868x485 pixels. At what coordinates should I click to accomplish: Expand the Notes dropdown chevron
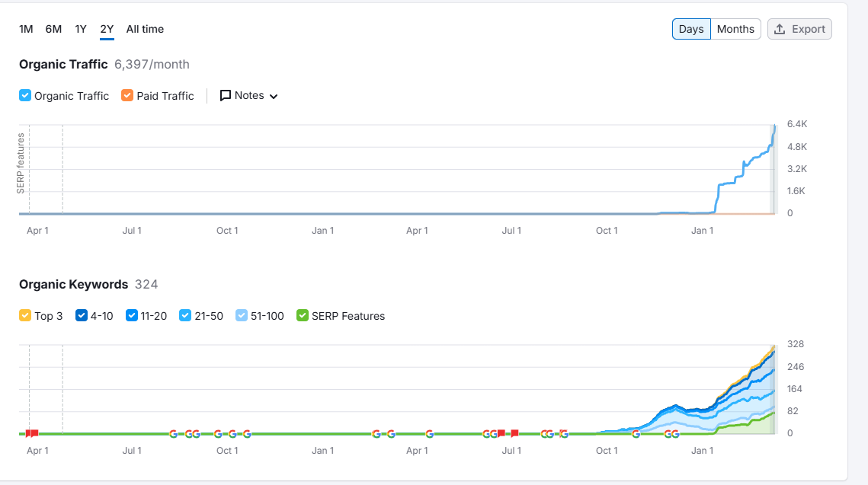274,97
